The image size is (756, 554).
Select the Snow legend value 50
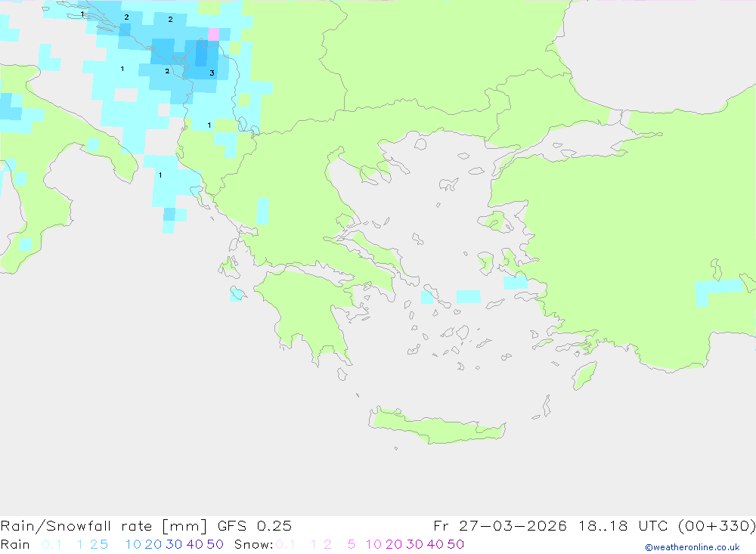[x=456, y=544]
